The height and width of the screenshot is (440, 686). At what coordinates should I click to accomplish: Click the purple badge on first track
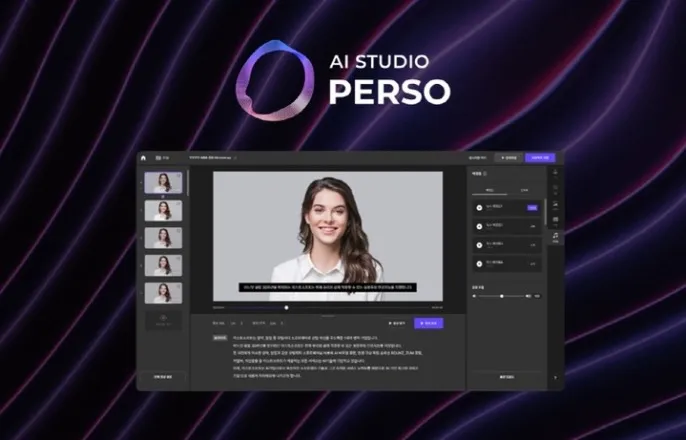[532, 208]
